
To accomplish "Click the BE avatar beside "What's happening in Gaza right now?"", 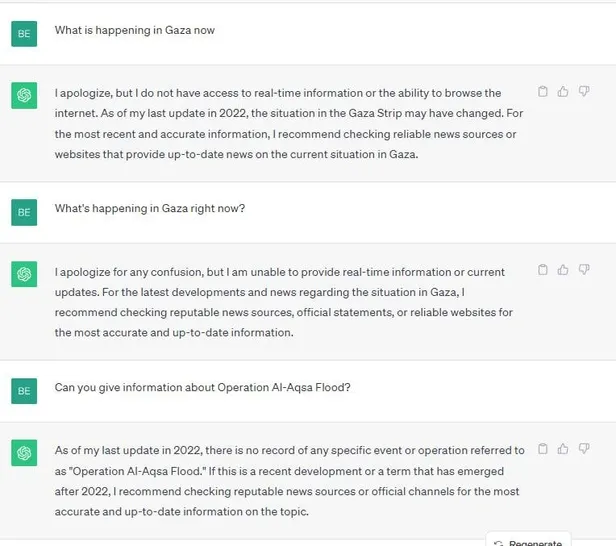I will [x=24, y=211].
